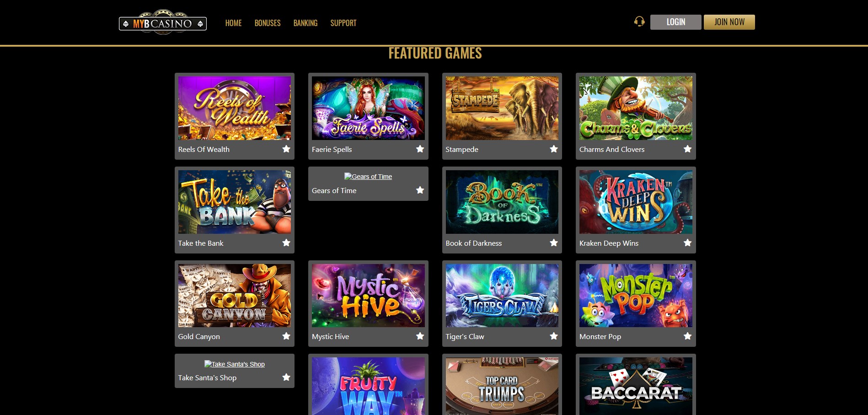
Task: Click the Login button
Action: point(675,22)
